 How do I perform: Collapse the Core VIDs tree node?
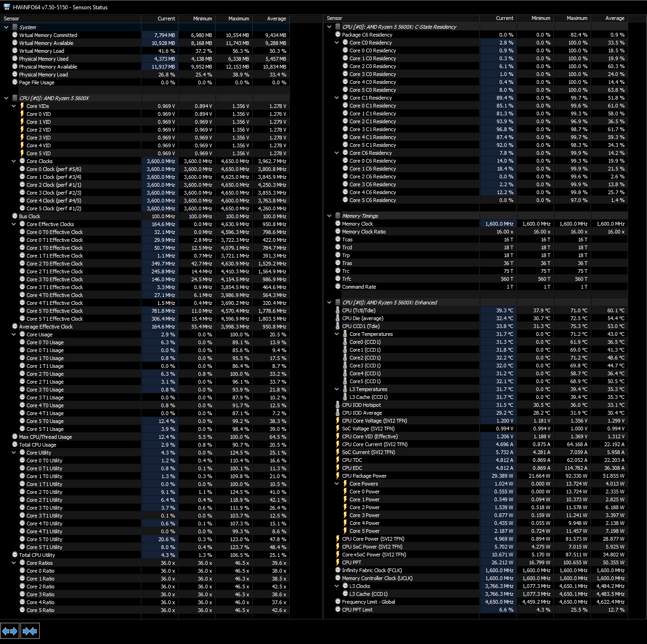(x=13, y=106)
